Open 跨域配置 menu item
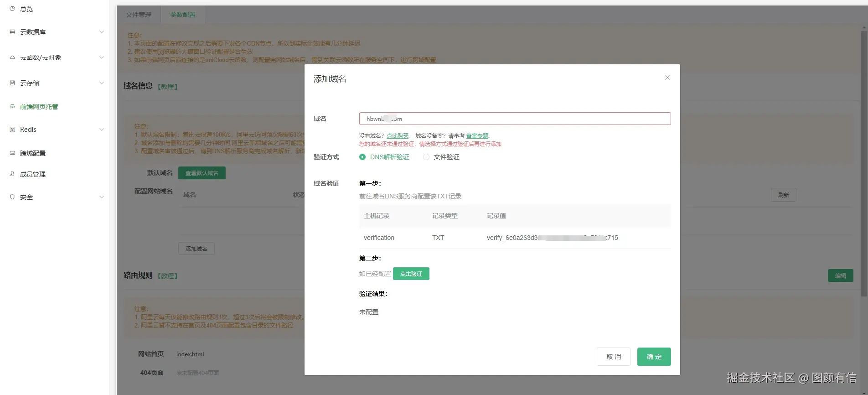 pyautogui.click(x=33, y=153)
